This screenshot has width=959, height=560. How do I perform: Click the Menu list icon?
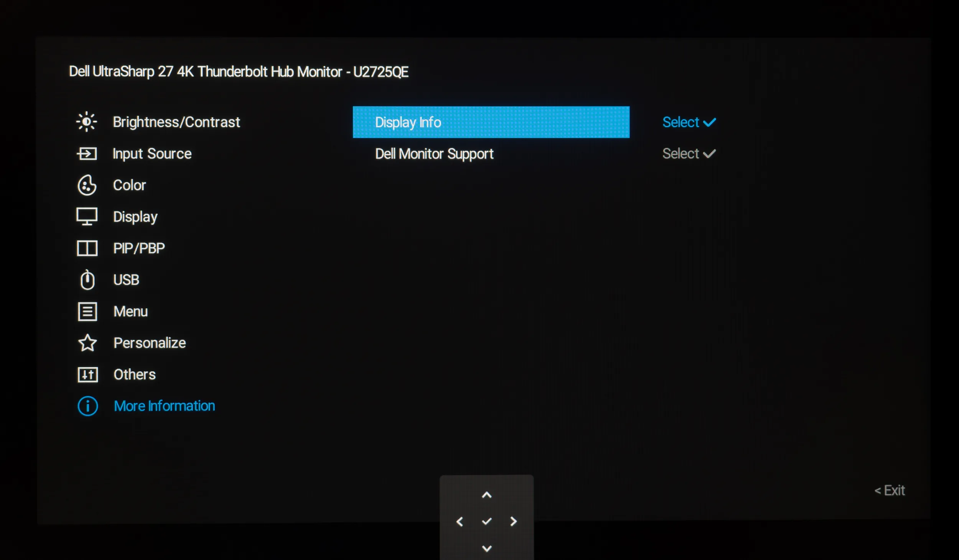87,311
